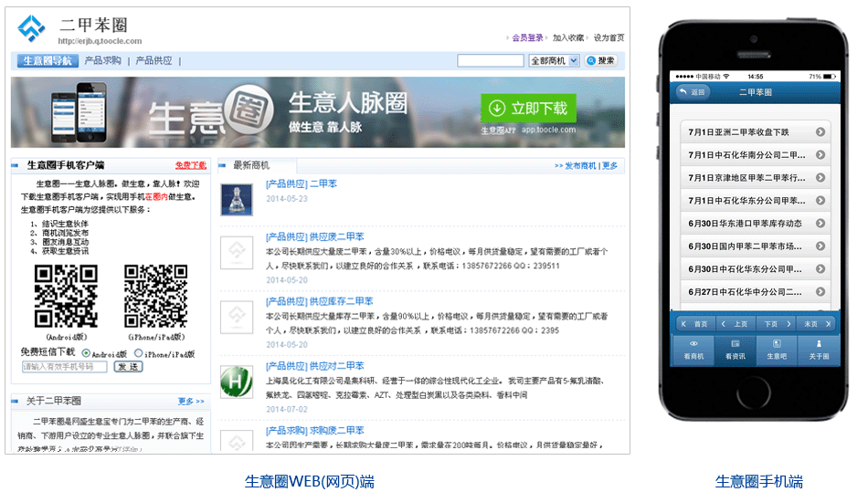Image resolution: width=868 pixels, height=492 pixels.
Task: Click the phone's round home button
Action: tap(754, 393)
